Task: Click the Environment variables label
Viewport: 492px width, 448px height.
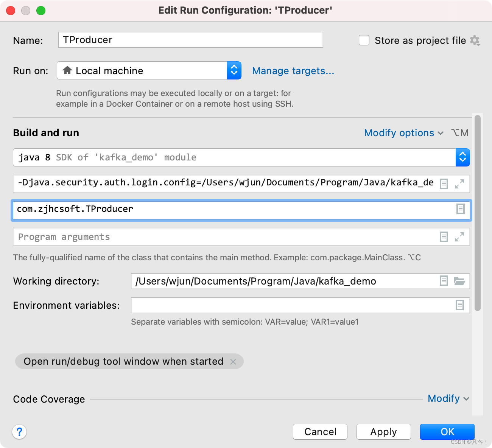Action: click(67, 305)
